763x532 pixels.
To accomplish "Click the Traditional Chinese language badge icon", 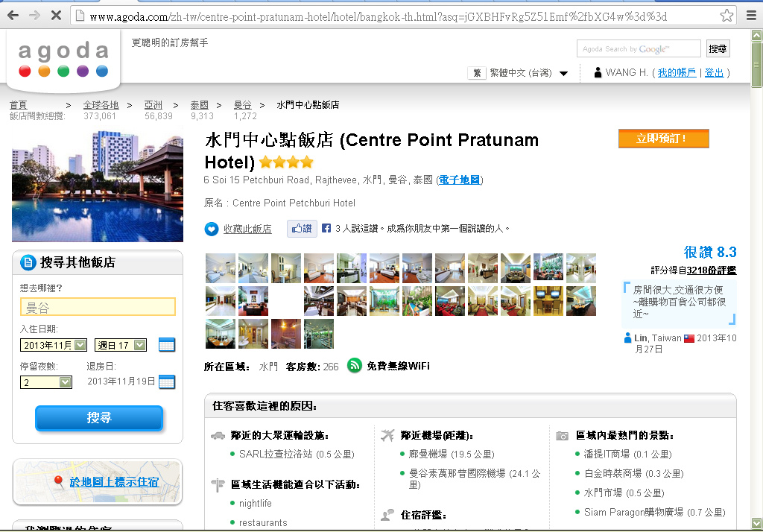I will click(x=477, y=73).
